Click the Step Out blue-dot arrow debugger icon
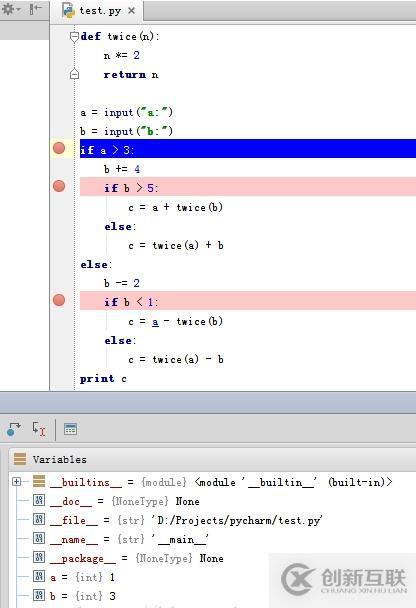 [x=14, y=429]
